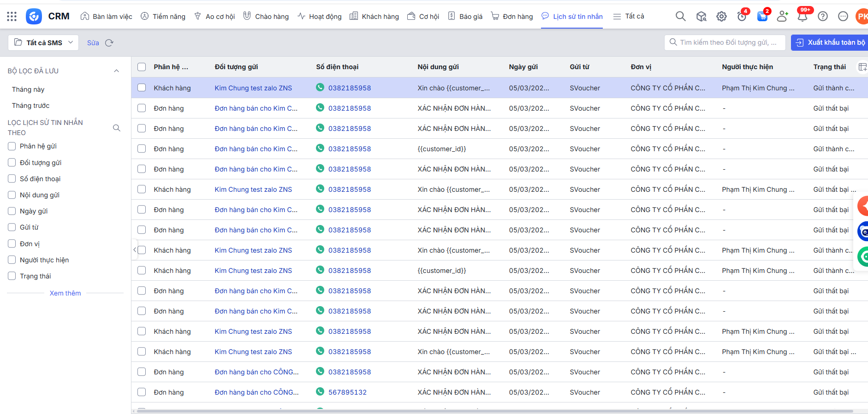The width and height of the screenshot is (868, 414).
Task: Expand the Tất cả menu in navigation
Action: click(x=629, y=17)
